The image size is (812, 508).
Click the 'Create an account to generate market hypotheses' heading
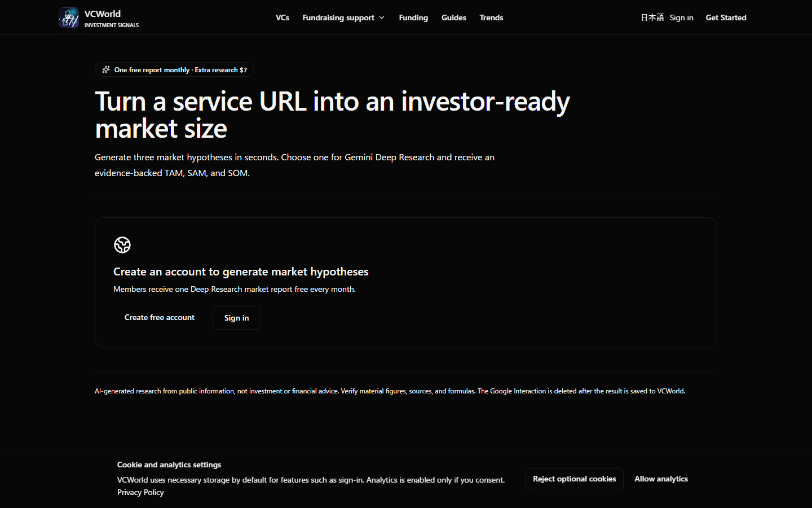pos(241,271)
